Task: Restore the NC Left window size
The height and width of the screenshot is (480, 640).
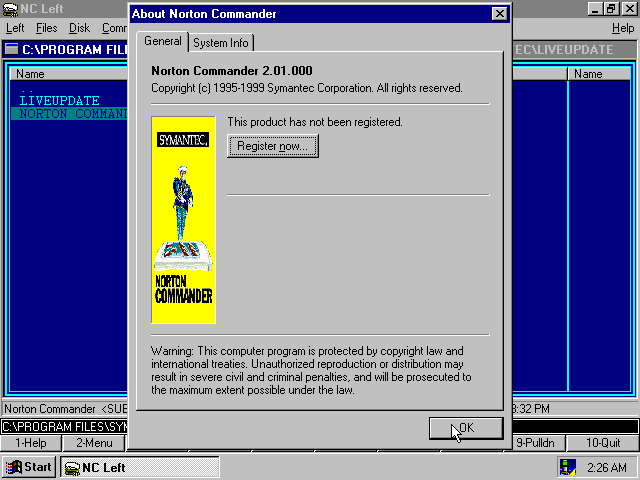Action: point(611,9)
